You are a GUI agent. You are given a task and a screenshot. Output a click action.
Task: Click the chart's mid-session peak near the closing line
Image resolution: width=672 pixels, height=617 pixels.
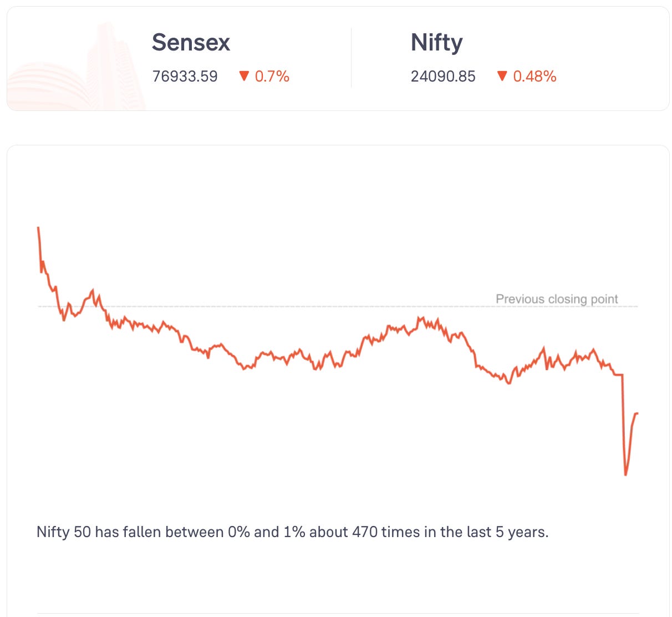[x=420, y=318]
